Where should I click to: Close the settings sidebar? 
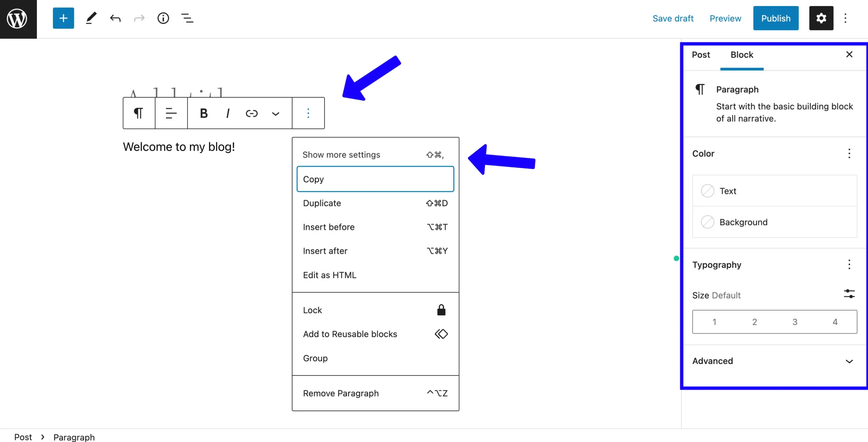pyautogui.click(x=849, y=55)
